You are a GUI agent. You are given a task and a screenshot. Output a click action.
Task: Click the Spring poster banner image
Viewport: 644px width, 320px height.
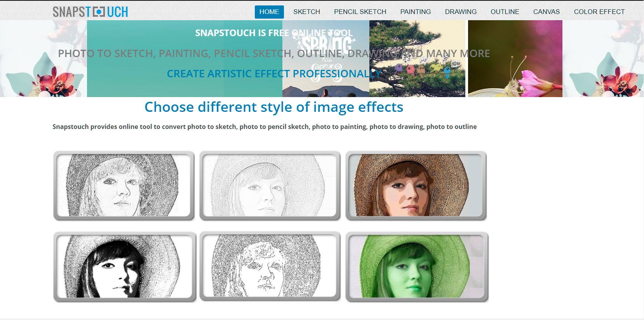point(326,59)
